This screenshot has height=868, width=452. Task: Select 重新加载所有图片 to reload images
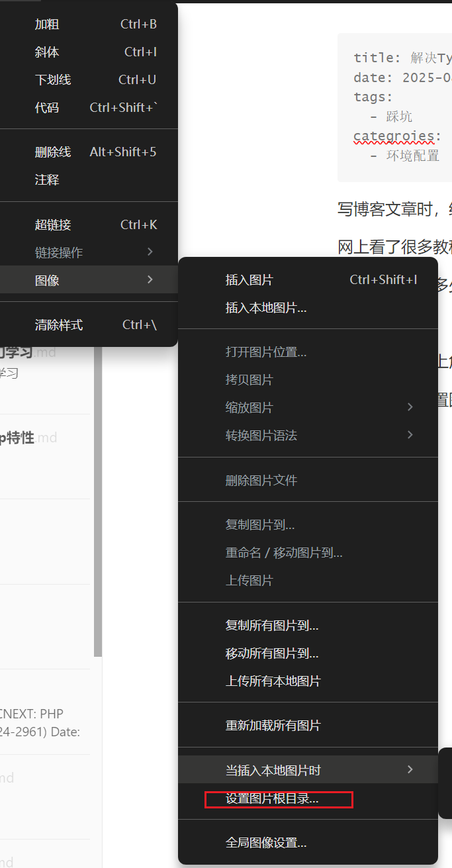click(273, 726)
